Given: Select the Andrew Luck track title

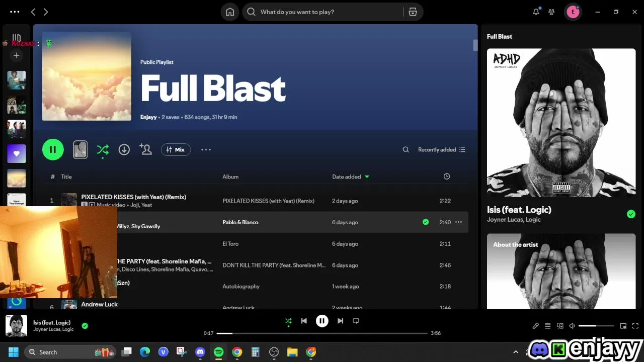Looking at the screenshot, I should click(99, 304).
